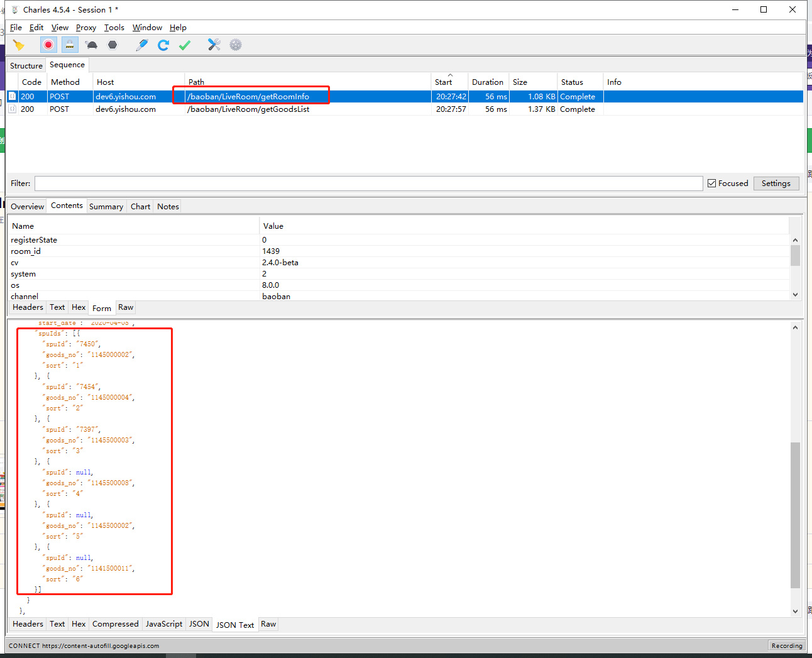The image size is (812, 658).
Task: Toggle SSL proxying toolbar icon
Action: pyautogui.click(x=70, y=45)
